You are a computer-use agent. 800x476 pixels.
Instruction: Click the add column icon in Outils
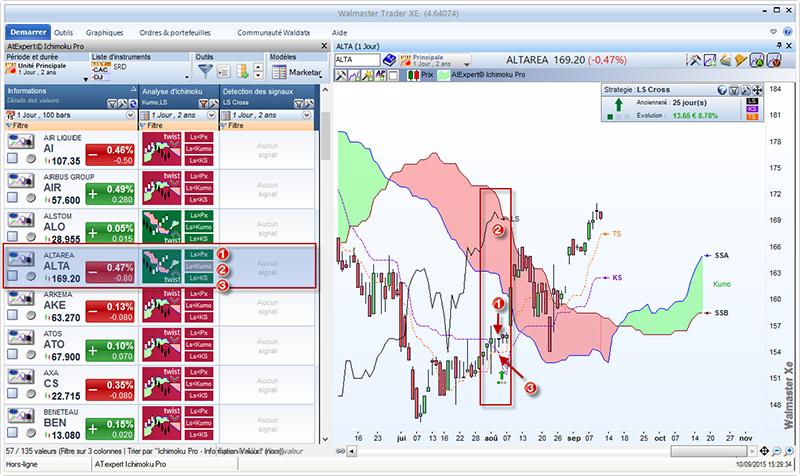point(242,71)
